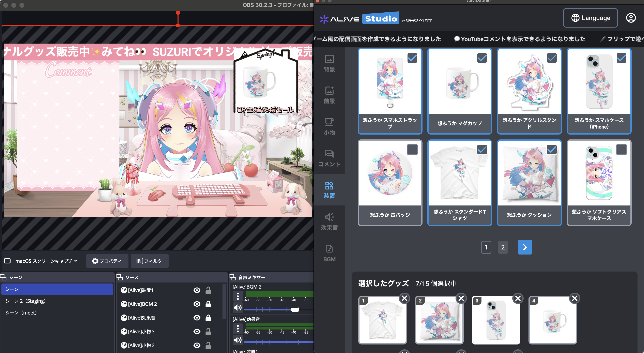Open the 前景 foreground sidebar section
This screenshot has width=644, height=353.
tap(329, 95)
